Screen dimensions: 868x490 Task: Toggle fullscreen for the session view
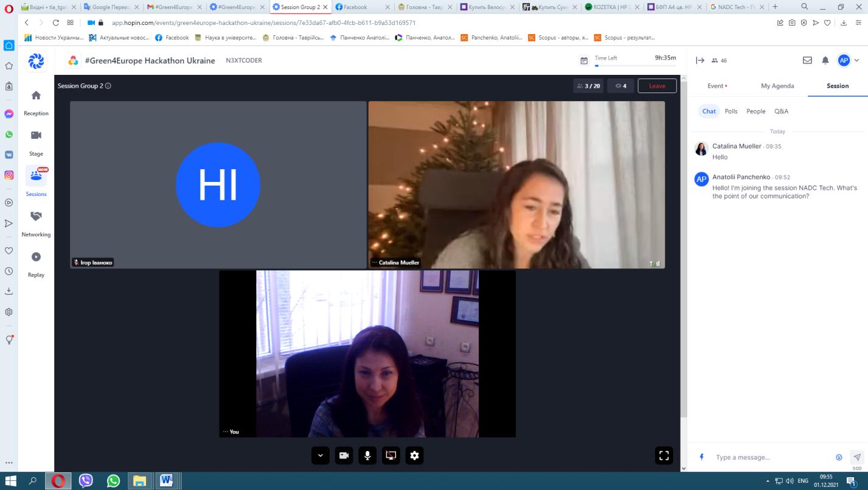click(664, 455)
